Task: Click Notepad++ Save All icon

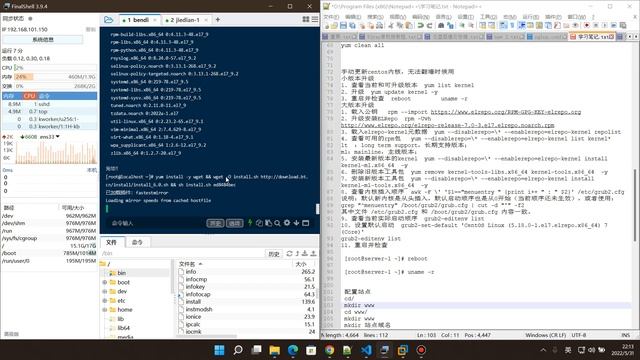Action: (352, 26)
